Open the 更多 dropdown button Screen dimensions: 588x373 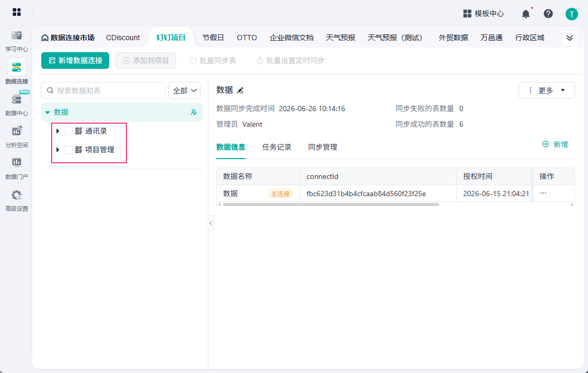[546, 90]
